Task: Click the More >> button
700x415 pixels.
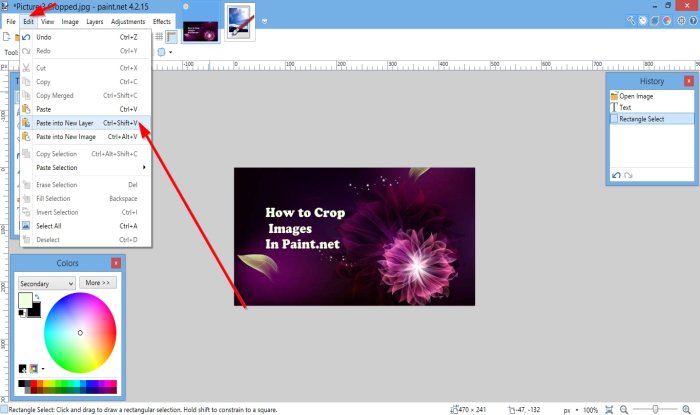Action: (98, 282)
